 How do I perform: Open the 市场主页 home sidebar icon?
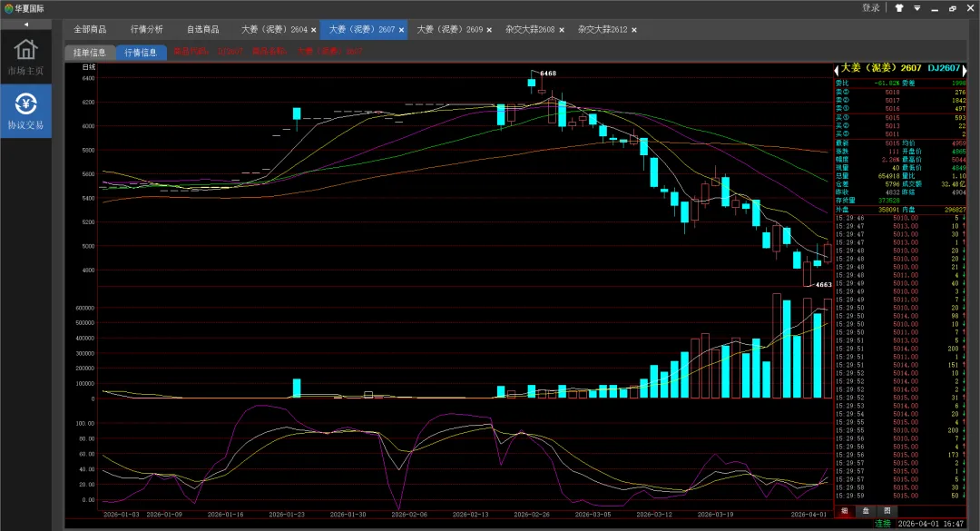(x=25, y=57)
